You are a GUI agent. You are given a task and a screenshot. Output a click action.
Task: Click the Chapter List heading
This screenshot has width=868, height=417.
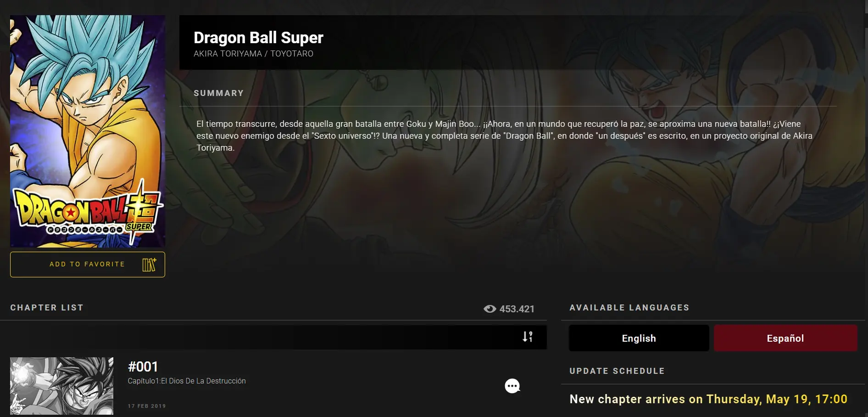tap(47, 308)
